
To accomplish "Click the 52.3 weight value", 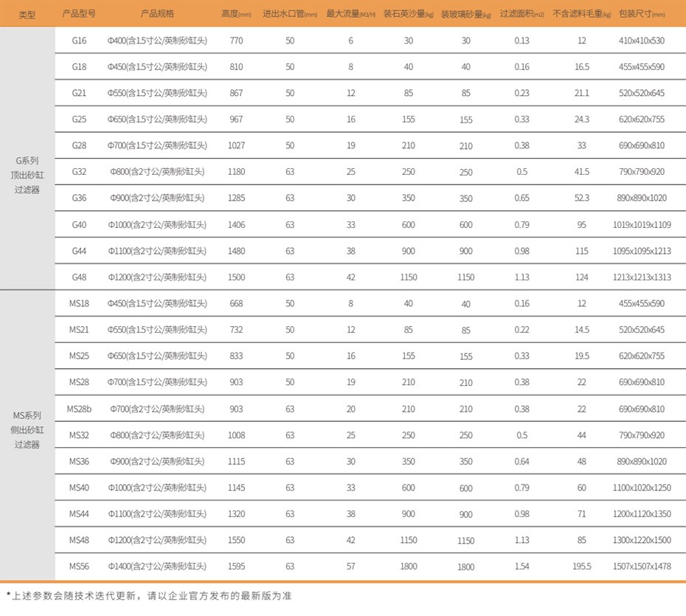I will tap(581, 198).
